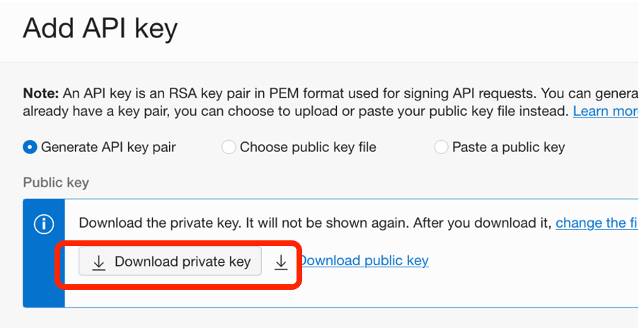This screenshot has width=644, height=328.
Task: Open the change the file permissions link
Action: [x=597, y=223]
